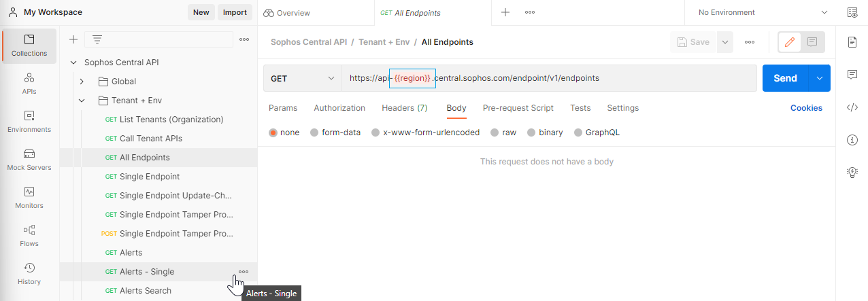Click Sophos Central API in the breadcrumb

pyautogui.click(x=309, y=42)
